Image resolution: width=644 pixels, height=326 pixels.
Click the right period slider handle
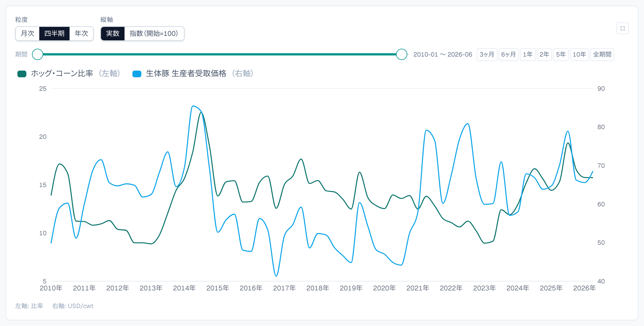(x=402, y=54)
